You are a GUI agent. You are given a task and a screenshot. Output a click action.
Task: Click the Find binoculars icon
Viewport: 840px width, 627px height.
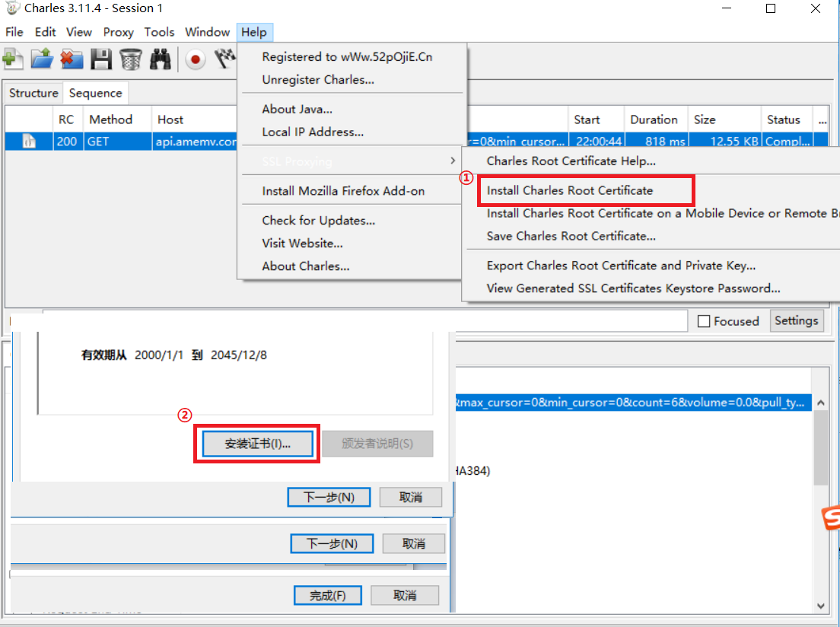tap(160, 59)
